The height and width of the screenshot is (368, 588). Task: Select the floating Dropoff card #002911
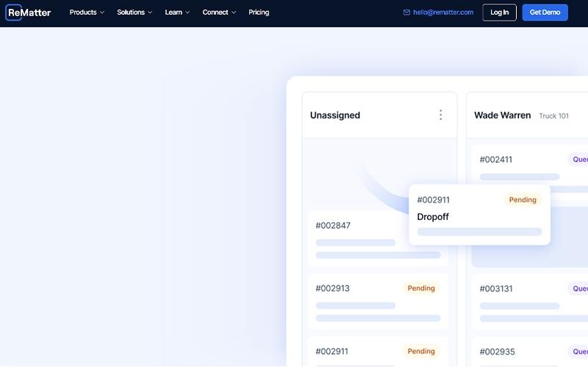[x=480, y=215]
